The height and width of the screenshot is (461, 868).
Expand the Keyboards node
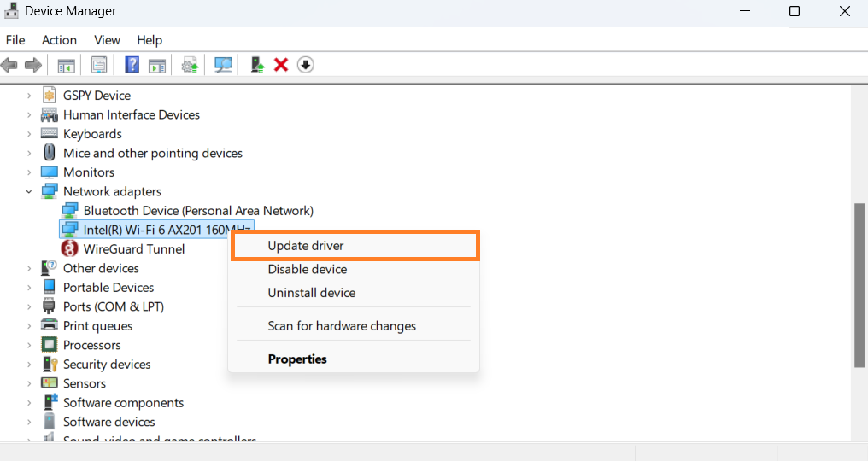(29, 134)
